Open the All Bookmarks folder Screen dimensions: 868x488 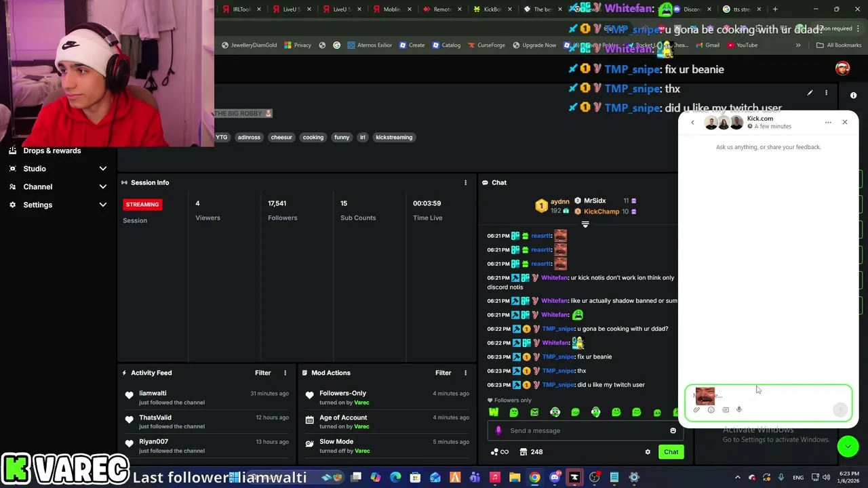pyautogui.click(x=839, y=45)
